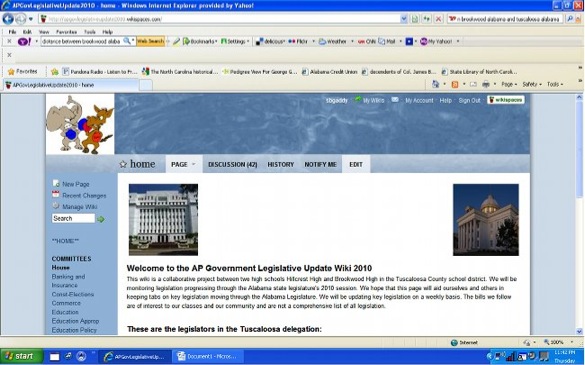Click the green search go arrow
This screenshot has height=365, width=585.
(x=101, y=219)
